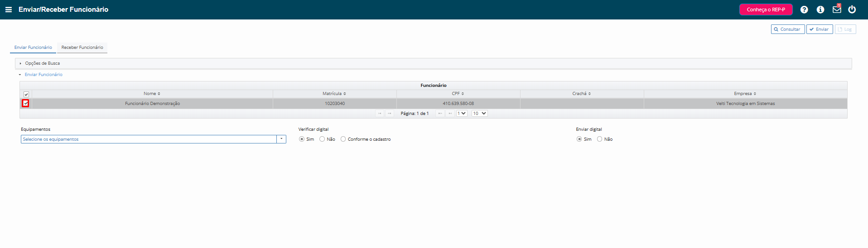This screenshot has width=868, height=248.
Task: Click the Consultar button
Action: click(788, 29)
